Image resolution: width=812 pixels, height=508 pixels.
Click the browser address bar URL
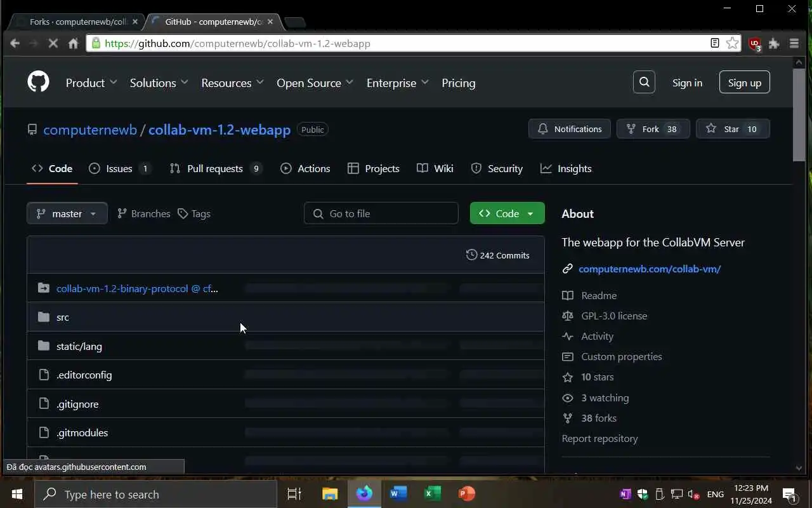coord(237,43)
